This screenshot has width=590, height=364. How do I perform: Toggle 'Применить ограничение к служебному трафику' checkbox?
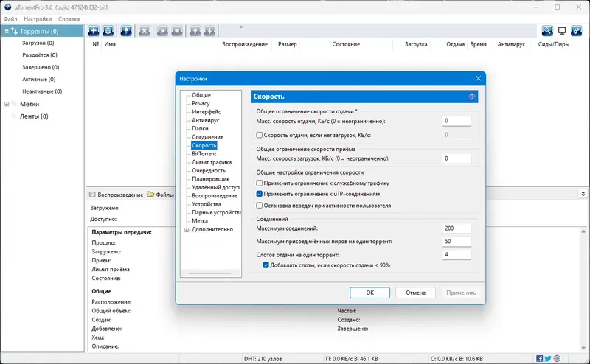click(x=260, y=183)
